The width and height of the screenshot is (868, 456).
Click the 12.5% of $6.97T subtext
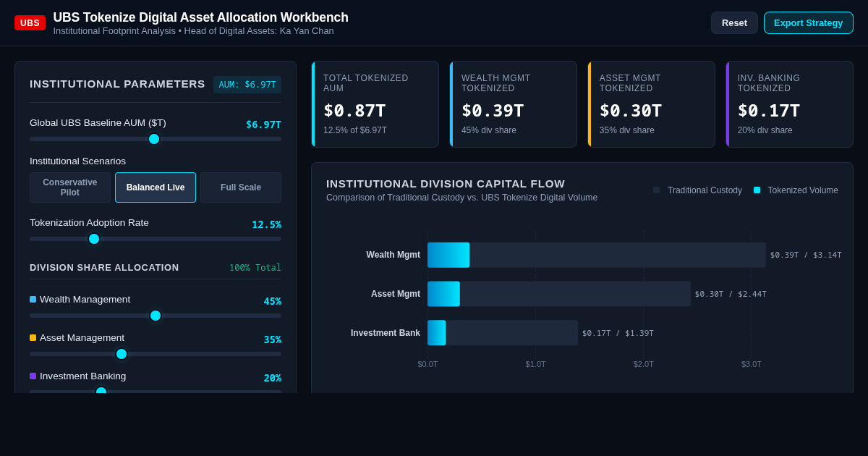(x=355, y=130)
